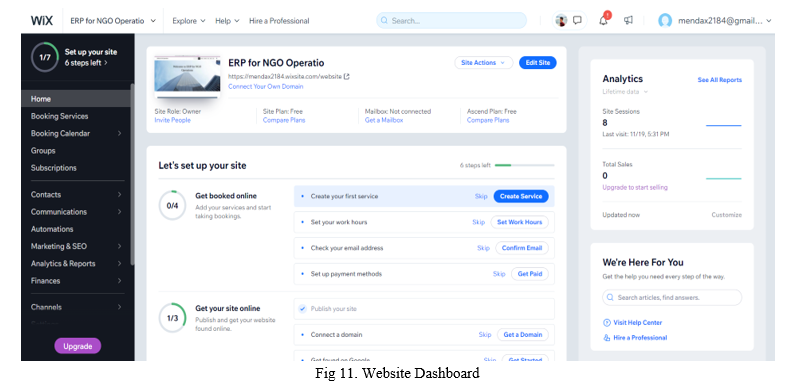800x392 pixels.
Task: Click the Visit Help Center icon
Action: point(607,323)
